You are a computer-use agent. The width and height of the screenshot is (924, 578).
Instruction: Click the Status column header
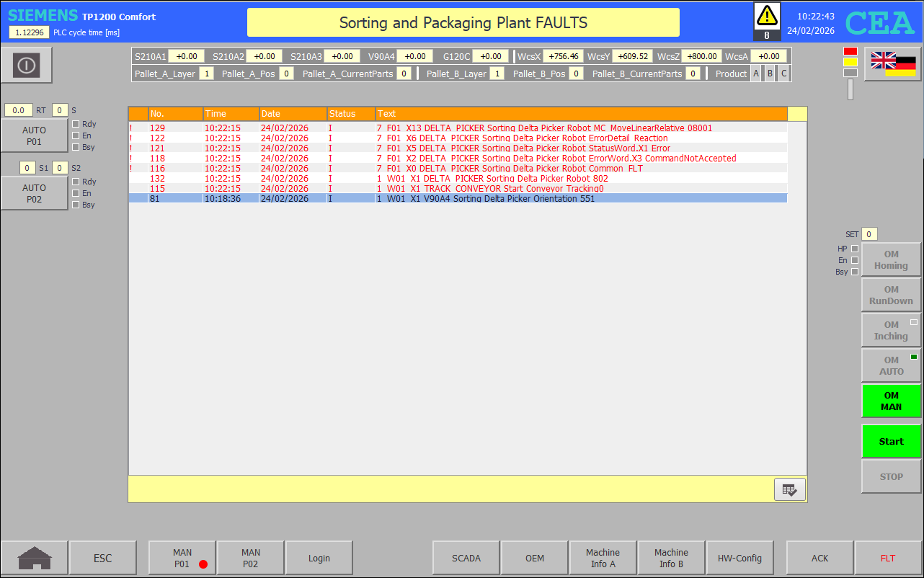click(x=350, y=114)
